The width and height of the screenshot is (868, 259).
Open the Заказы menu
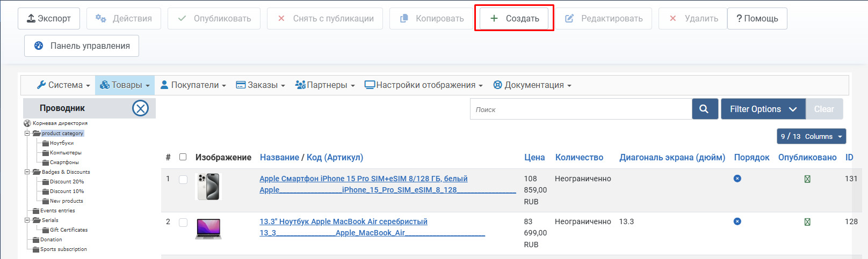pos(261,85)
